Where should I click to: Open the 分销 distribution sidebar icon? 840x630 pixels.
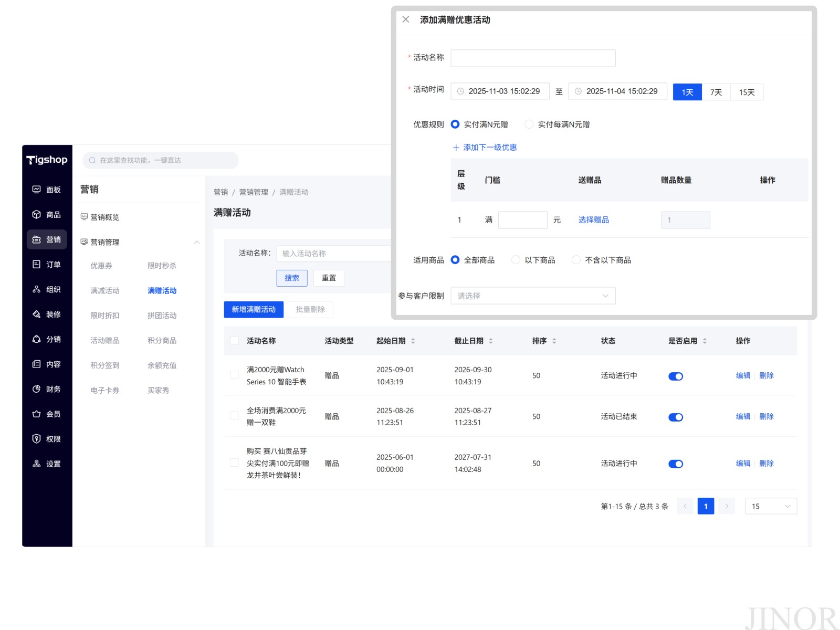[x=36, y=339]
